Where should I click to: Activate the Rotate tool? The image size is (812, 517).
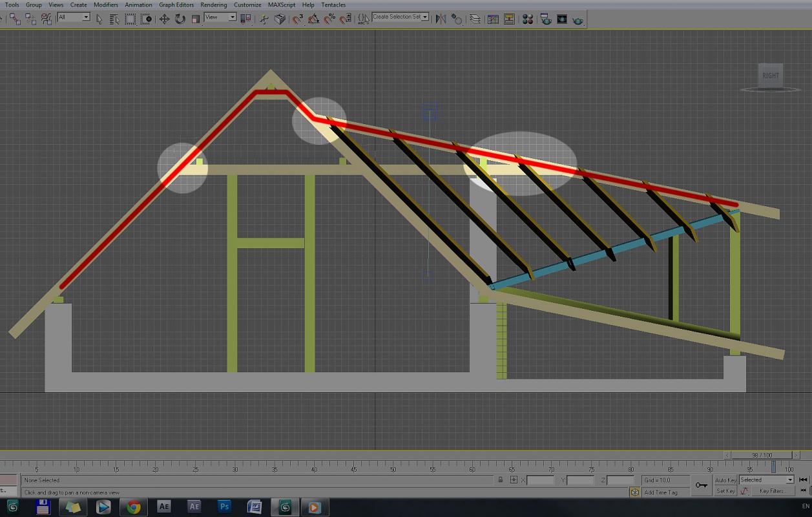(180, 19)
